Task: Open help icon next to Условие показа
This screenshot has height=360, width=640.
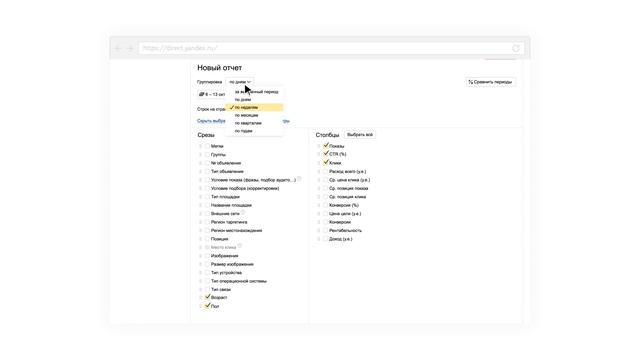Action: click(x=299, y=179)
